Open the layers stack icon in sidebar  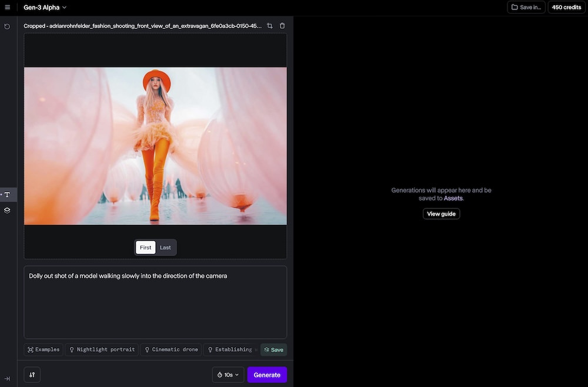[8, 210]
